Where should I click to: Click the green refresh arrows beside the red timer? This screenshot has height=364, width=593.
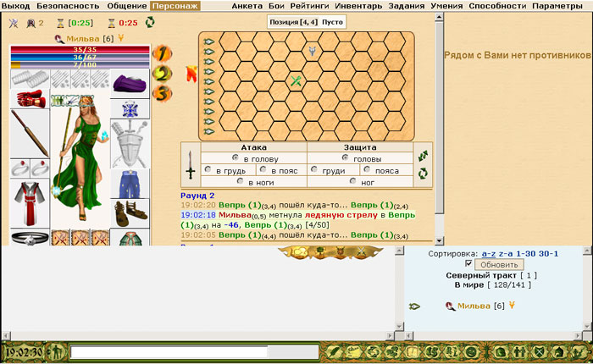tap(150, 22)
